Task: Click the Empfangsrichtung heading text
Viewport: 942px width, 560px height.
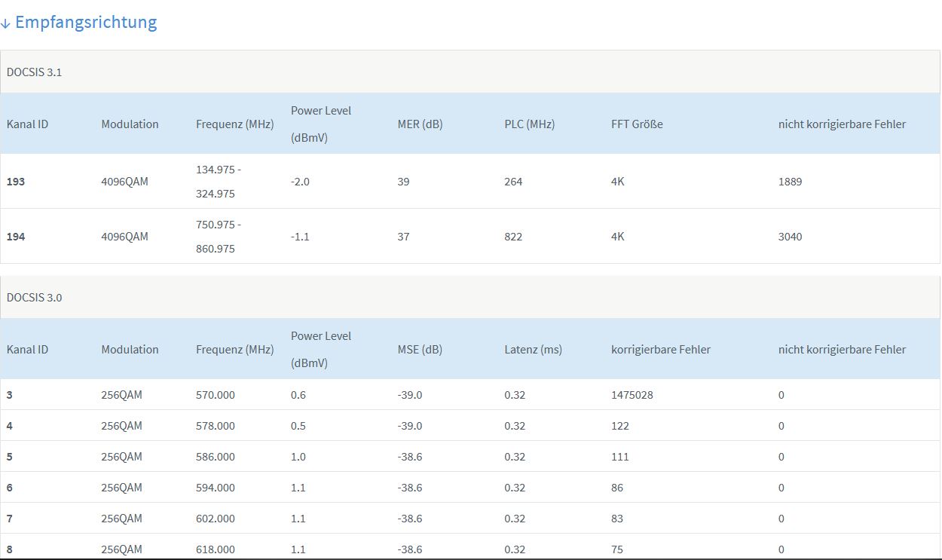Action: pos(86,23)
